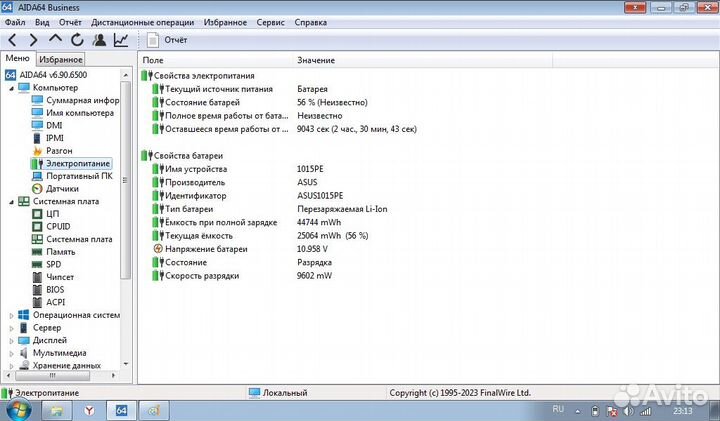Open the Windows Start button
Screen dimensions: 720x421
coord(18,410)
